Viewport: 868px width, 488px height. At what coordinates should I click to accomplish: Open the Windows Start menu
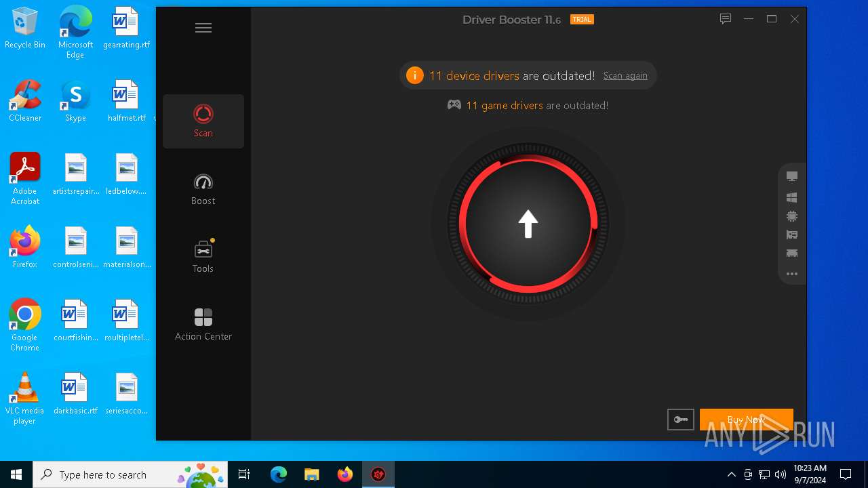pyautogui.click(x=16, y=474)
